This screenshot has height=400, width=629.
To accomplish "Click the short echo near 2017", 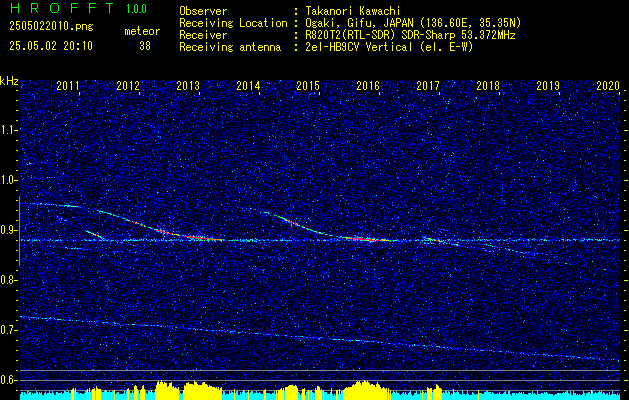I will pos(431,240).
